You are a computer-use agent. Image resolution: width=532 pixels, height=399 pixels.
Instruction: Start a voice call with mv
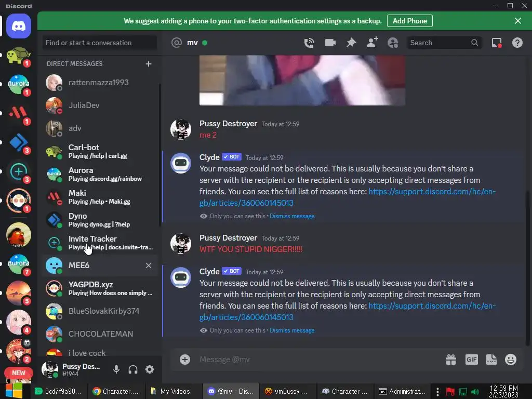309,43
